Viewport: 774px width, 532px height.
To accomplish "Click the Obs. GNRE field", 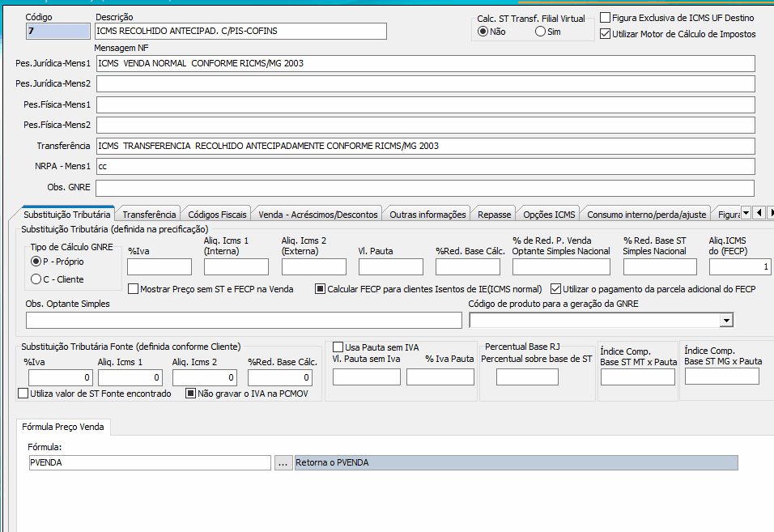I will pos(425,188).
